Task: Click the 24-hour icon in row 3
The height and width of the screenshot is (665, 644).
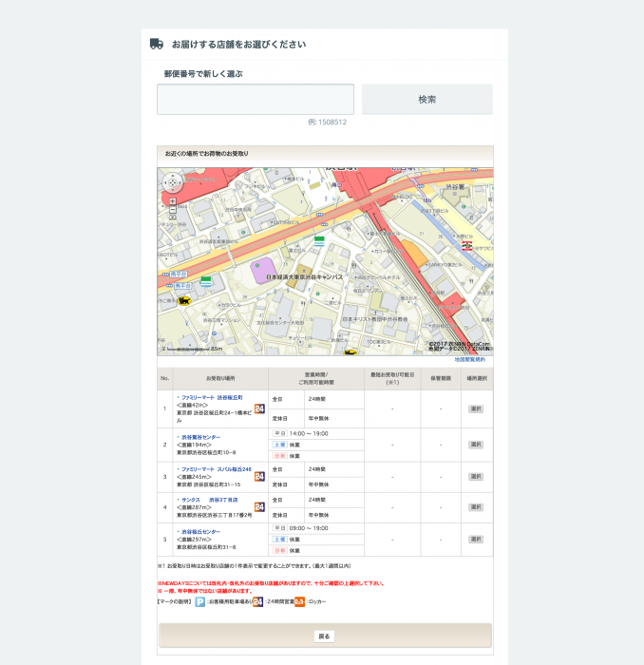Action: (x=259, y=477)
